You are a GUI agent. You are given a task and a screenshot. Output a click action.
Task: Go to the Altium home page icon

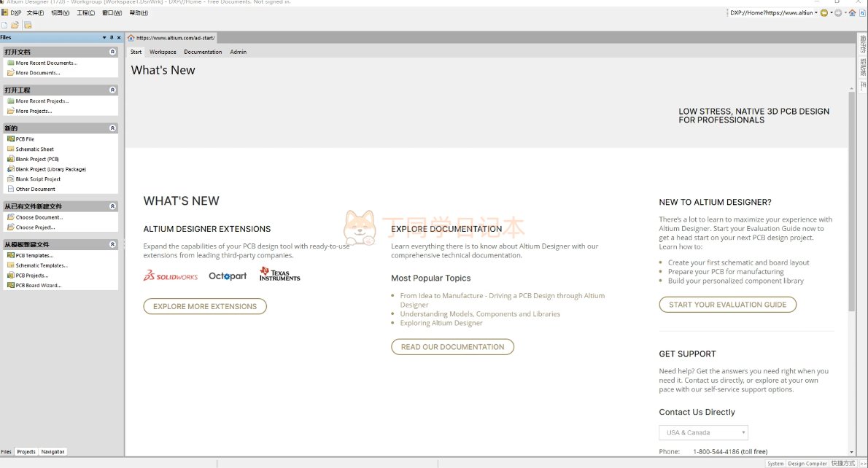point(853,12)
